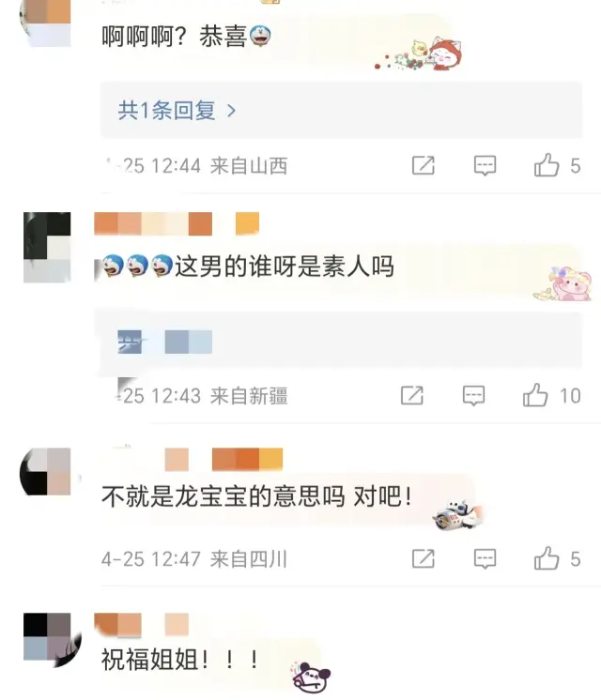This screenshot has width=601, height=700.
Task: Like the 龙宝宝 comment from 四川
Action: (x=547, y=558)
